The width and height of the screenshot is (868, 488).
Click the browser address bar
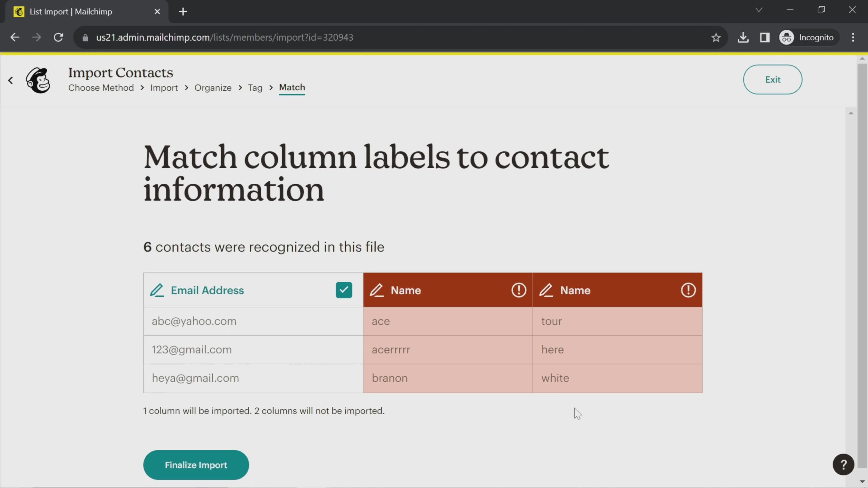[225, 37]
